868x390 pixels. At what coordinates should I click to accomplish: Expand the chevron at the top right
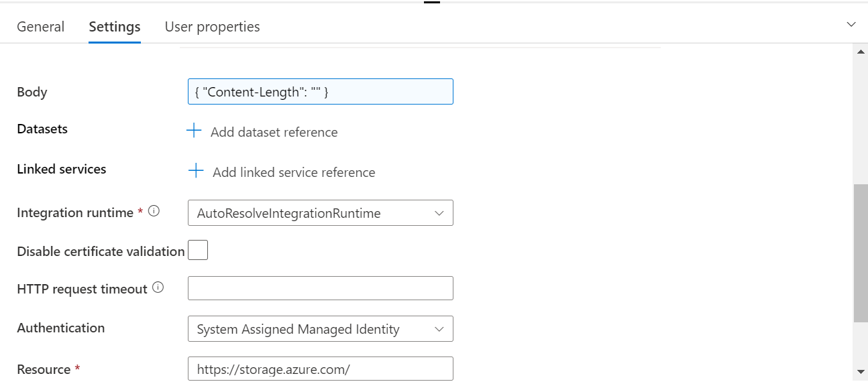point(851,24)
